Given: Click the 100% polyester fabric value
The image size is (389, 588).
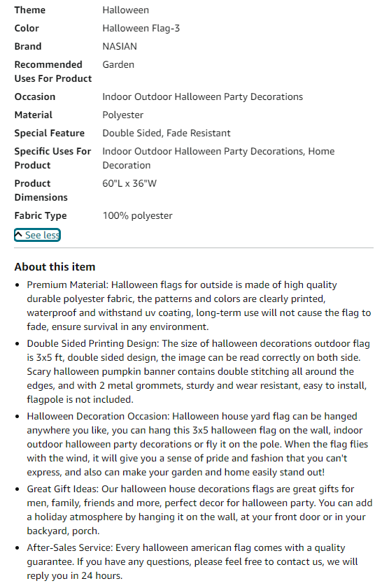Looking at the screenshot, I should (x=138, y=215).
